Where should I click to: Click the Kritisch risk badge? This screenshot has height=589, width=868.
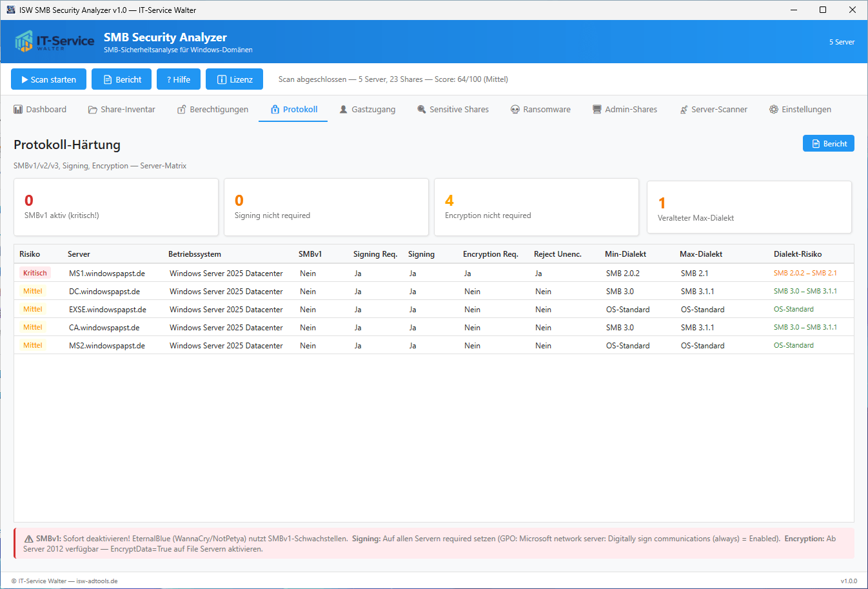35,274
